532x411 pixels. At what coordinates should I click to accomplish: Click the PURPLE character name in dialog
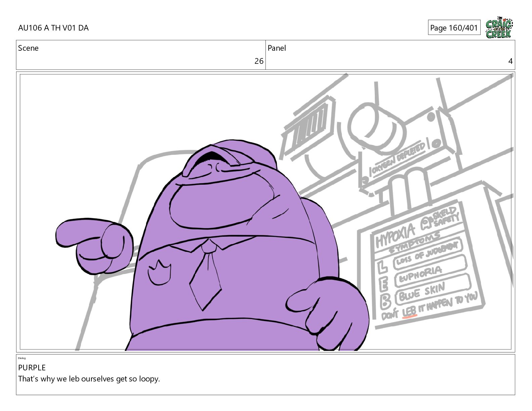tap(32, 368)
